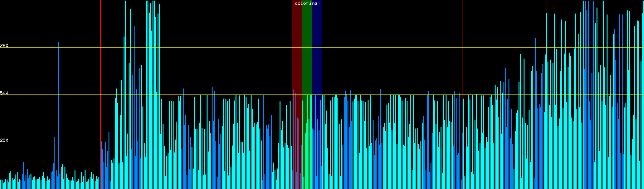The height and width of the screenshot is (189, 644).
Task: Click the tall isolated blue bar before the left red marker
Action: [x=58, y=94]
